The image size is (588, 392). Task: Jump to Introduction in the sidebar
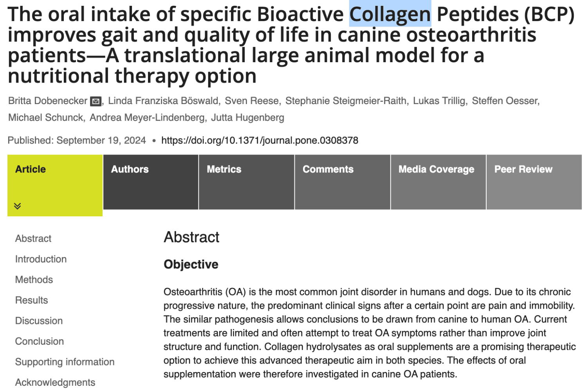coord(41,259)
